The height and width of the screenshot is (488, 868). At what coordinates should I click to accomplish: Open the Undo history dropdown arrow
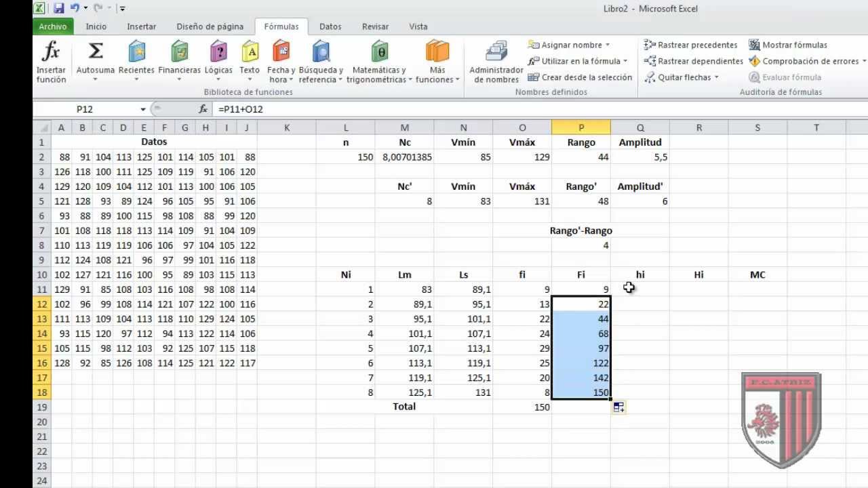point(86,9)
